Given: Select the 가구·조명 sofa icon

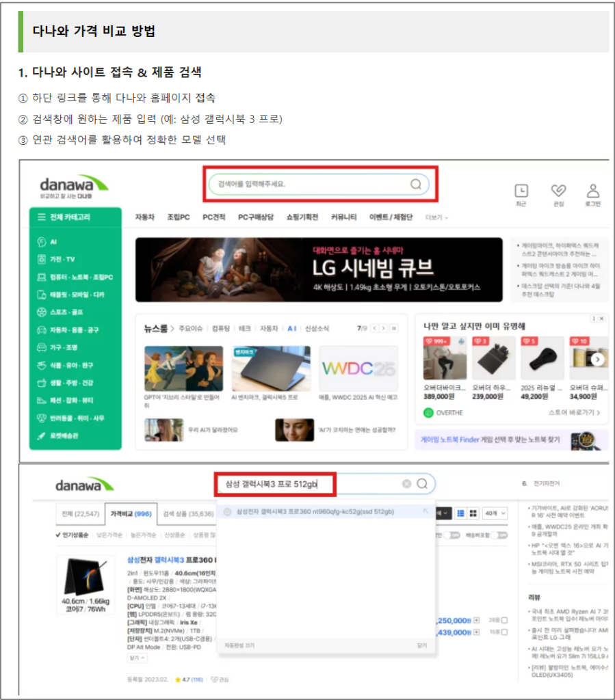Looking at the screenshot, I should pyautogui.click(x=42, y=347).
